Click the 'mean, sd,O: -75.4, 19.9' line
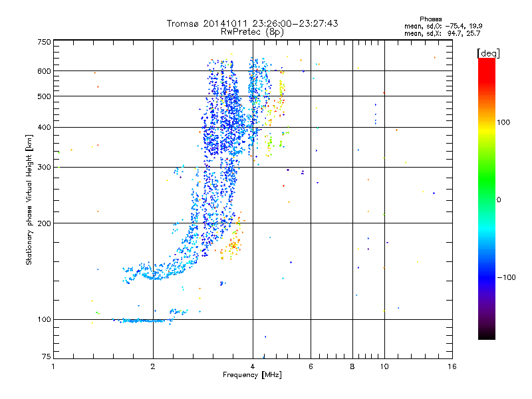The image size is (532, 399). coord(444,26)
